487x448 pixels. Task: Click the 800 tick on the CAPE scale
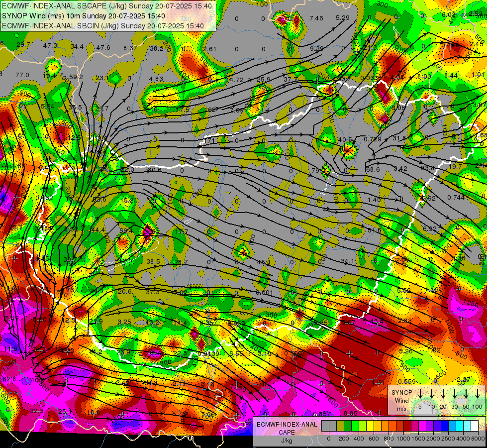pos(389,439)
